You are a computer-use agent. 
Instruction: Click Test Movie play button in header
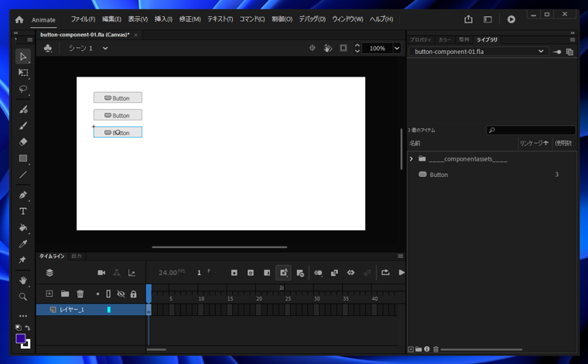tap(511, 19)
